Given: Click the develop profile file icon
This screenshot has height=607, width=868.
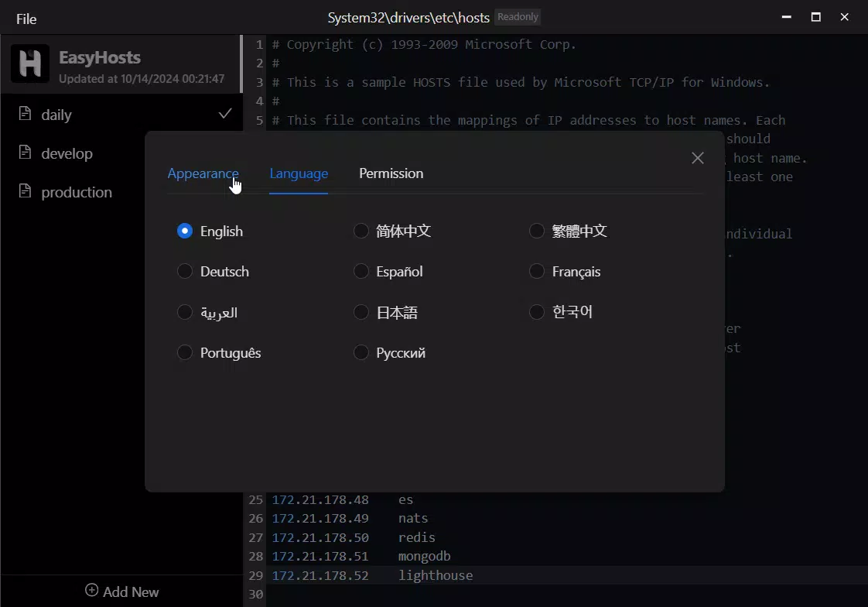Looking at the screenshot, I should pyautogui.click(x=25, y=153).
